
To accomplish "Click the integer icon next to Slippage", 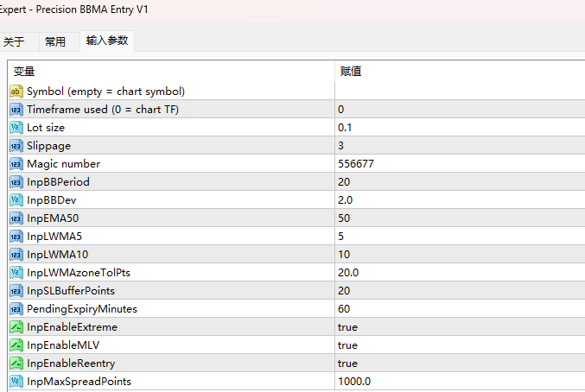I will click(x=16, y=146).
